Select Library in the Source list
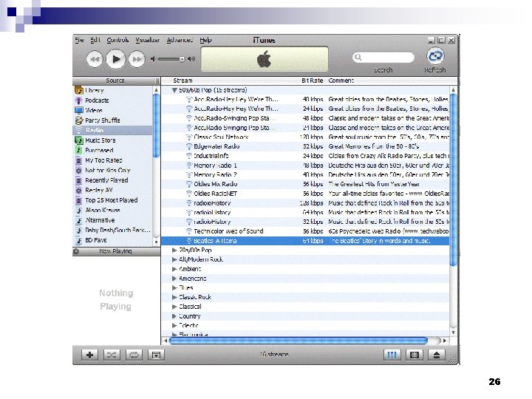 tap(112, 91)
